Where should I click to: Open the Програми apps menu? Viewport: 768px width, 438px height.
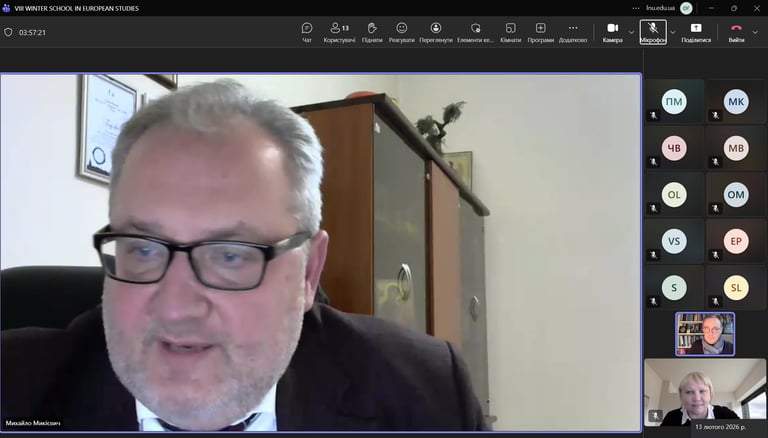click(x=541, y=32)
